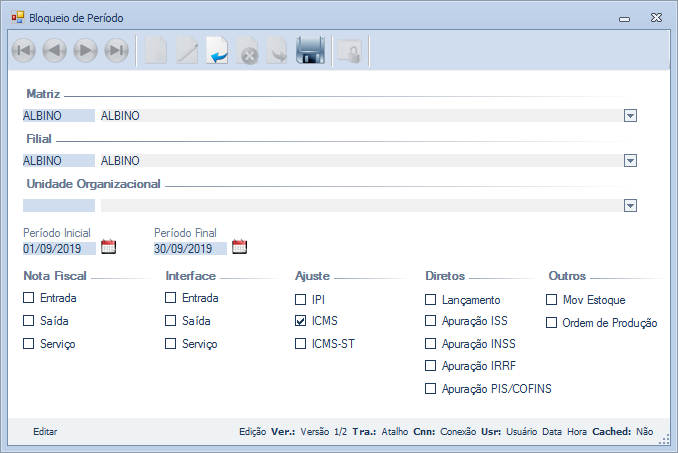Enable Nota Fiscal Entrada checkbox
This screenshot has width=678, height=453.
[x=29, y=298]
